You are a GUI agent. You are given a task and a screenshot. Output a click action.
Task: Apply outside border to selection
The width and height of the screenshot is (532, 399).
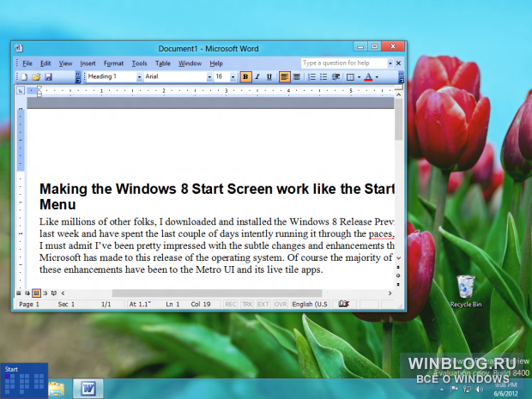tap(350, 77)
